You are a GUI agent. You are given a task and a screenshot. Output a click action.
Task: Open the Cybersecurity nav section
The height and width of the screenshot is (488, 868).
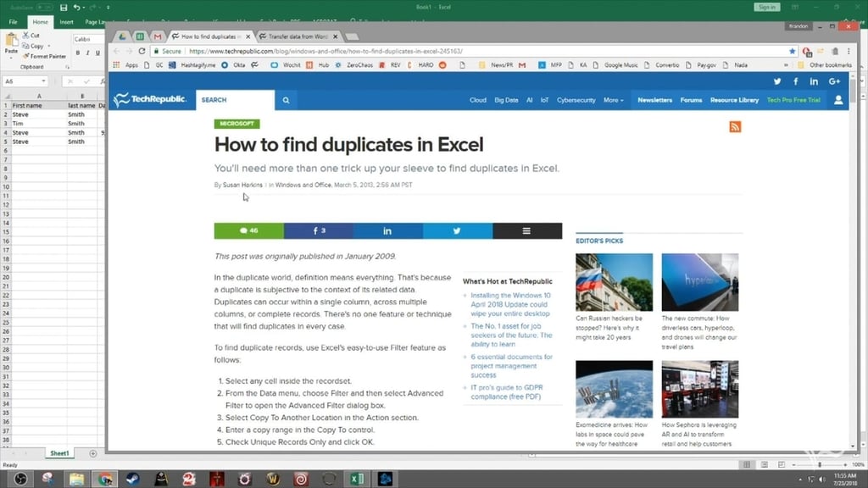click(x=576, y=100)
